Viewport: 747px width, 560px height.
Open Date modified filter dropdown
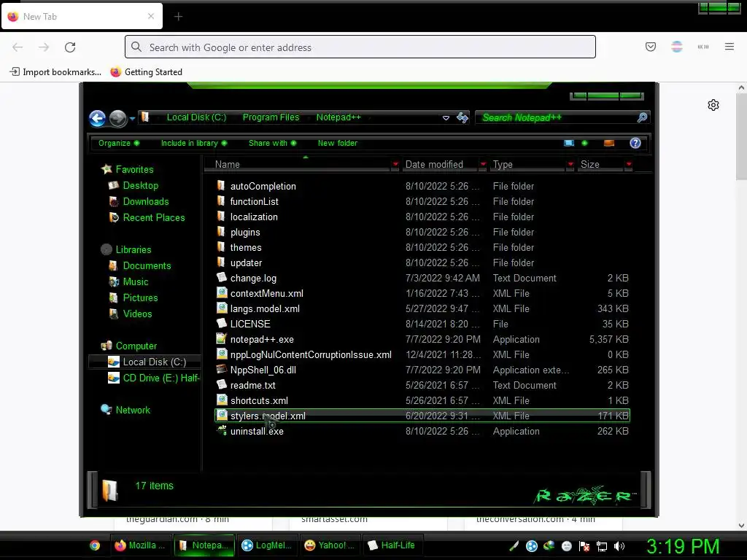pos(483,164)
